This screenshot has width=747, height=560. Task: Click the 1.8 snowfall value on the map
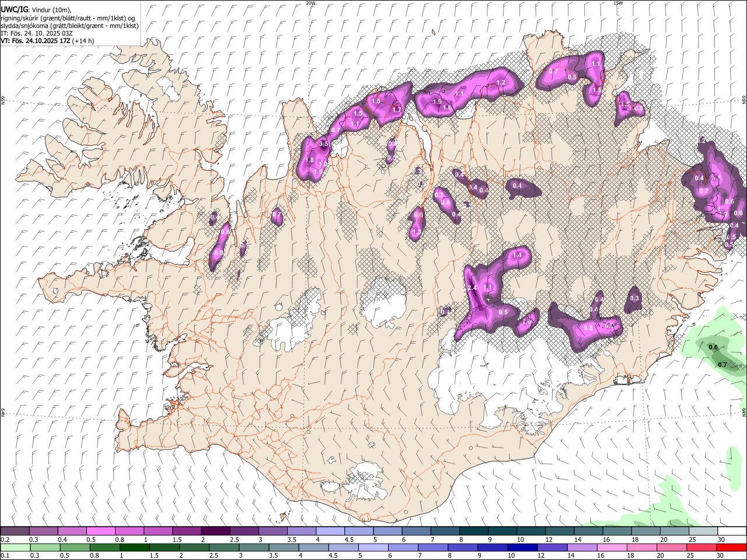point(310,160)
